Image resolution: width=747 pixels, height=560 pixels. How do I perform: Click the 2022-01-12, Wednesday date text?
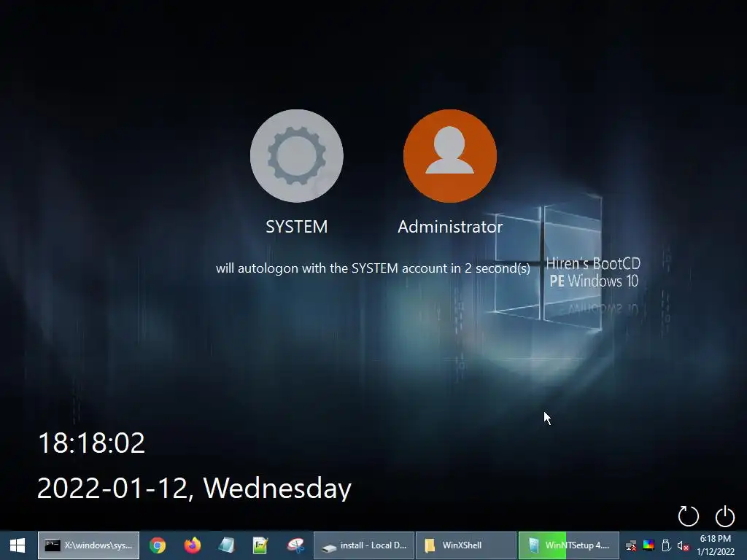point(194,488)
